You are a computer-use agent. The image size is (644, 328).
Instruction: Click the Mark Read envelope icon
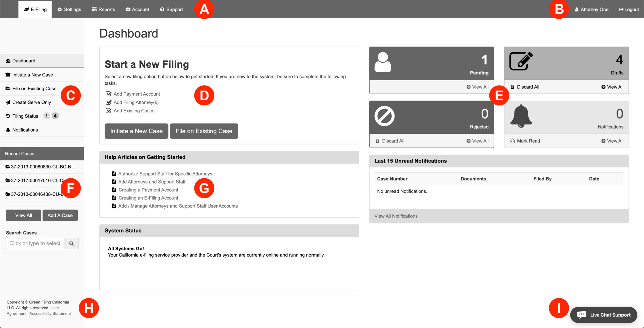tap(512, 141)
